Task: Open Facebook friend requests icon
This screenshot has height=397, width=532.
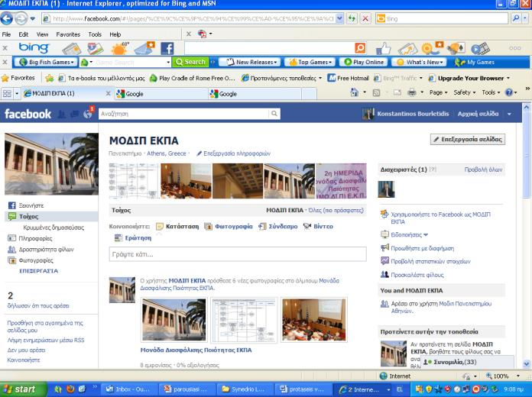Action: [61, 114]
